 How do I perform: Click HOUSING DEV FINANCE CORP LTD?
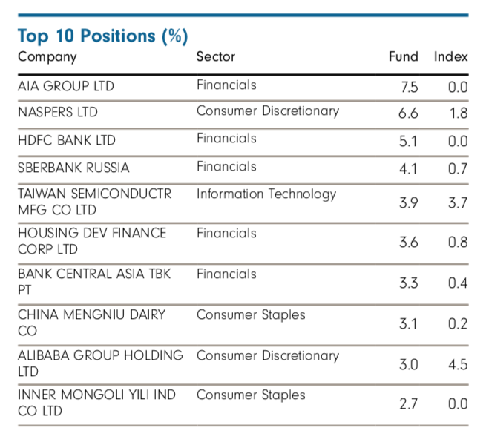pos(92,241)
